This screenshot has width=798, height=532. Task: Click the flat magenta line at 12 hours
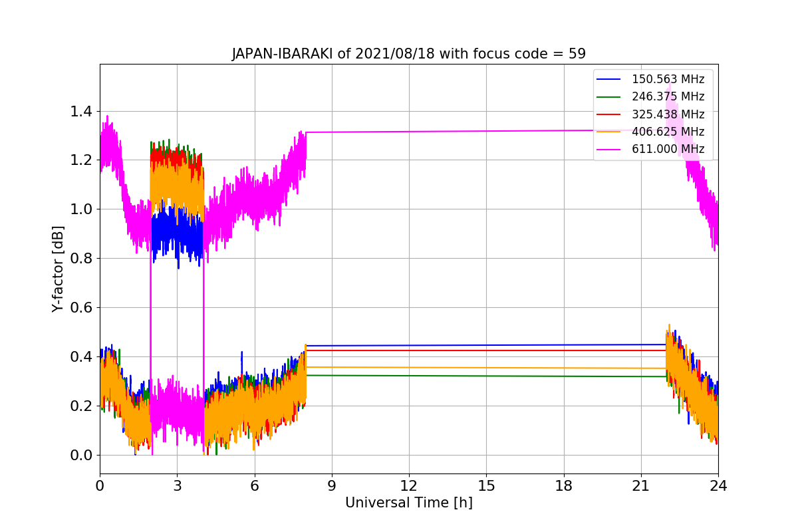click(x=409, y=131)
